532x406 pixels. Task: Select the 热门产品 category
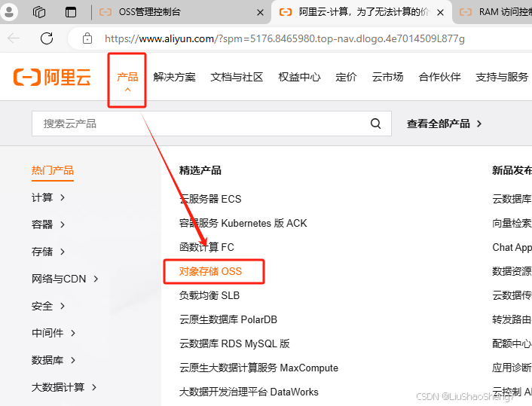[53, 170]
